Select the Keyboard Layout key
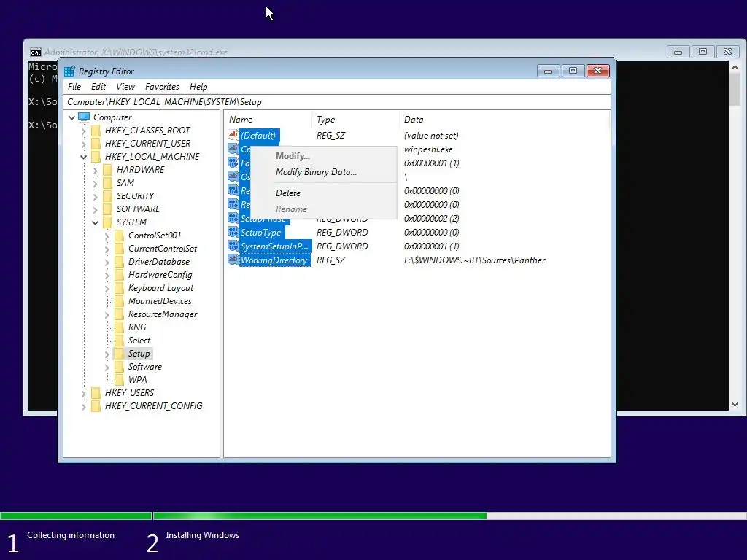This screenshot has height=560, width=747. (160, 288)
